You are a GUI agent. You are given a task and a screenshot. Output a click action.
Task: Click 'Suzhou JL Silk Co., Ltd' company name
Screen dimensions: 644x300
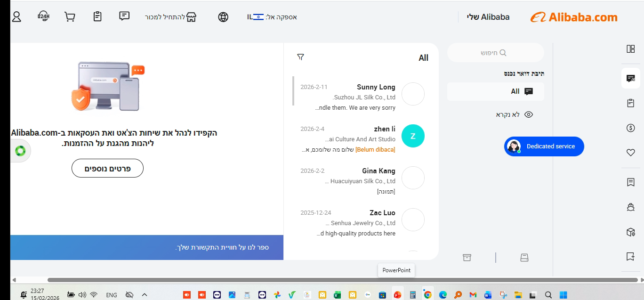(x=364, y=97)
